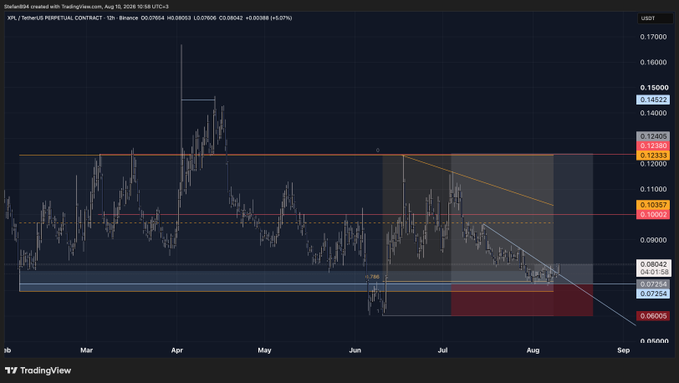Select the close value C0.08042

231,18
